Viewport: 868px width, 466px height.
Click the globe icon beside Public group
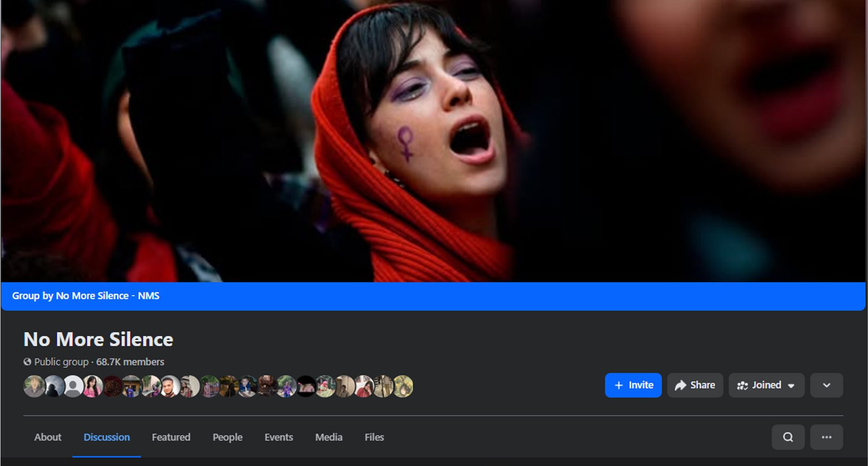click(28, 362)
